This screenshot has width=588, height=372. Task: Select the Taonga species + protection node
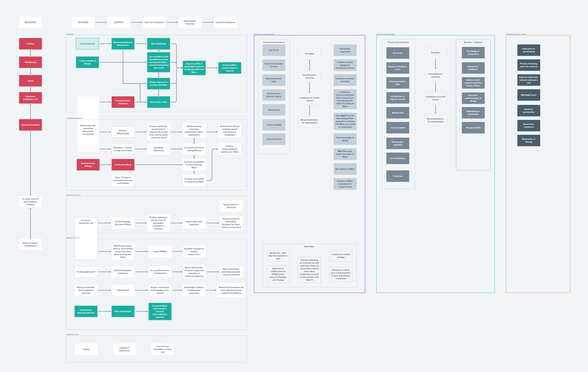coord(231,206)
